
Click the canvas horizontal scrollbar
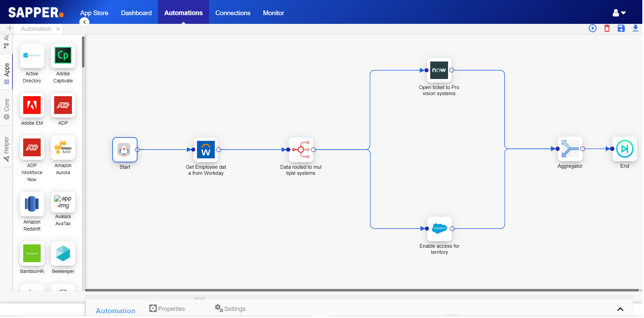[x=362, y=290]
